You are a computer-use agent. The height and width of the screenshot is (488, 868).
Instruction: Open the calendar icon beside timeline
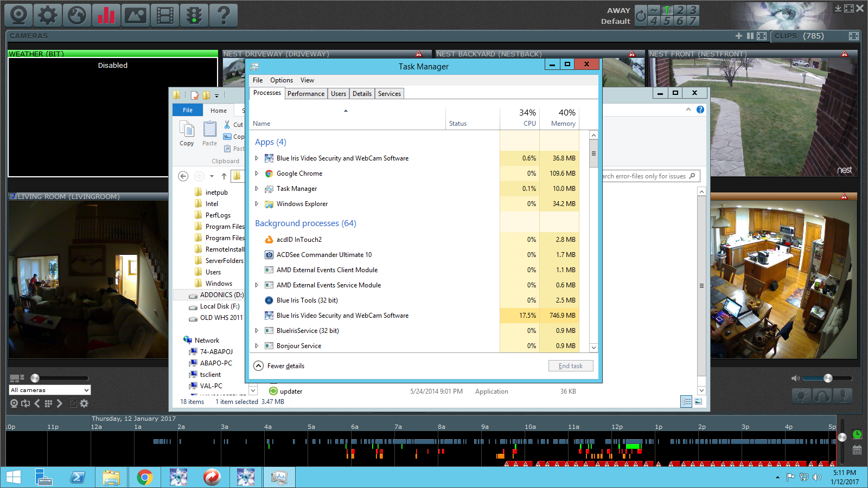857,450
